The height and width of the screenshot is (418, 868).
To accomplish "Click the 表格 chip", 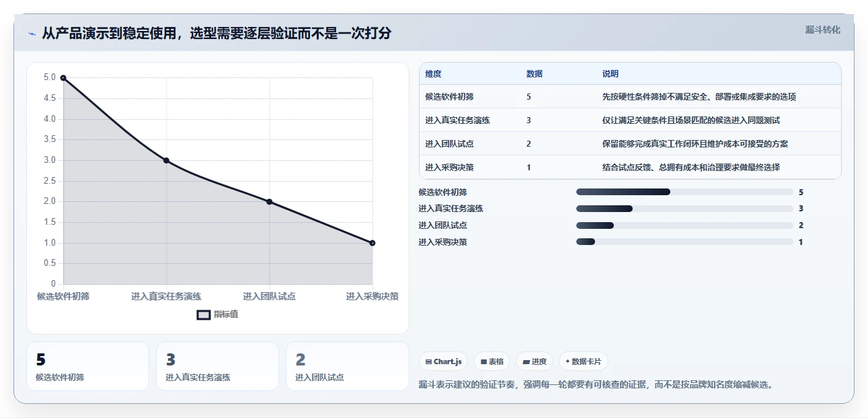I will pyautogui.click(x=492, y=361).
